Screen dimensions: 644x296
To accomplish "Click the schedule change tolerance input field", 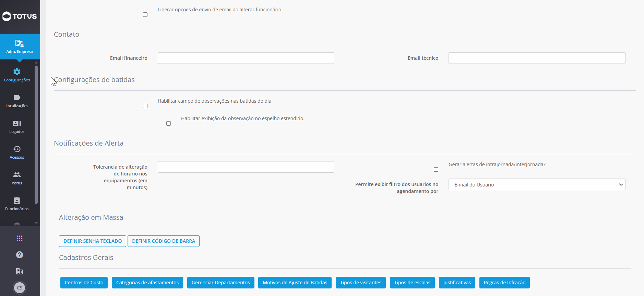I will (246, 167).
